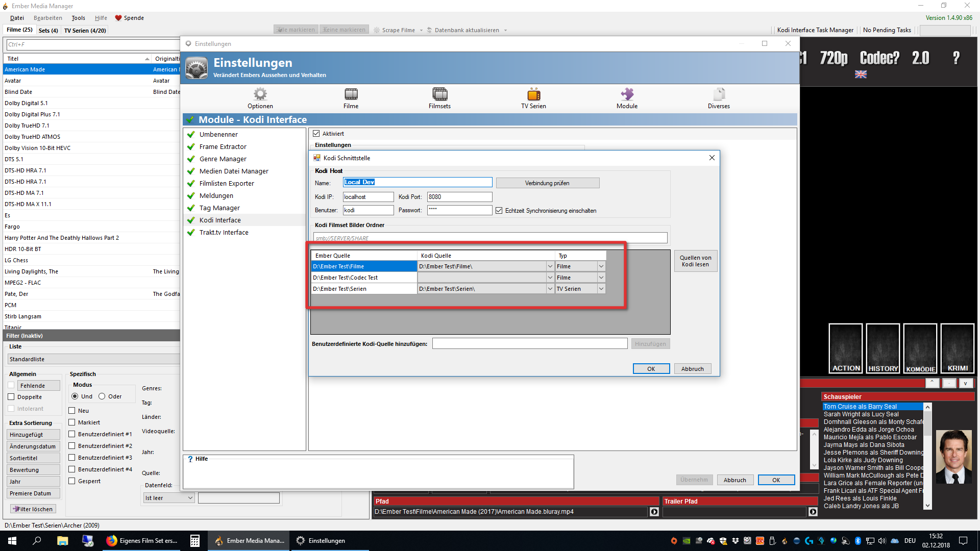The image size is (980, 551).
Task: Open the Diverses settings icon
Action: pos(719,94)
